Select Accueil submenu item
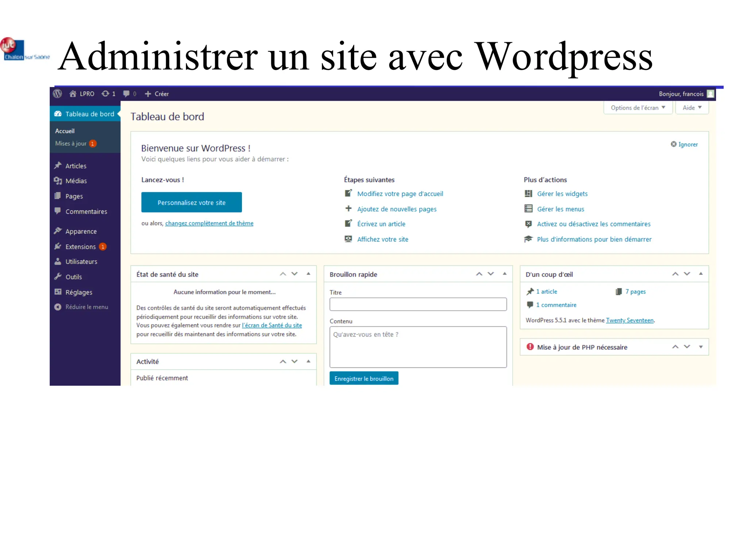The height and width of the screenshot is (560, 747). click(x=65, y=131)
